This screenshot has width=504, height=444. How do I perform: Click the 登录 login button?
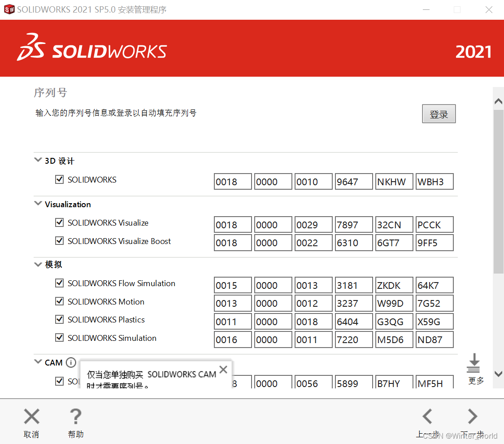point(439,114)
